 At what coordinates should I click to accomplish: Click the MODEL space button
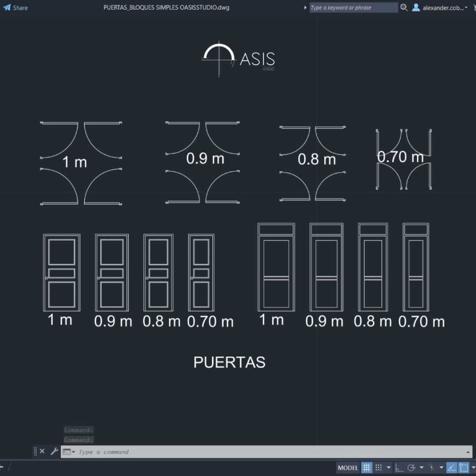pos(348,468)
